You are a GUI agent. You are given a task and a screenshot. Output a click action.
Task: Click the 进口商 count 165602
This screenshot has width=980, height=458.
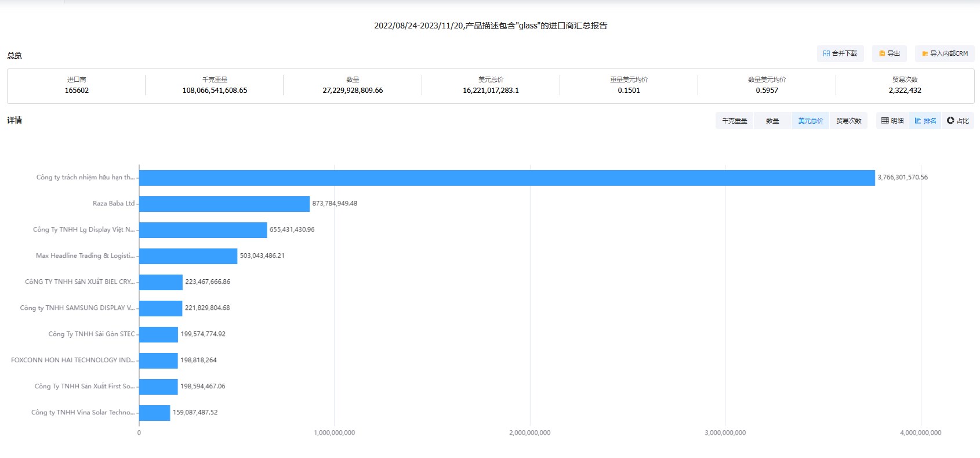pos(77,91)
